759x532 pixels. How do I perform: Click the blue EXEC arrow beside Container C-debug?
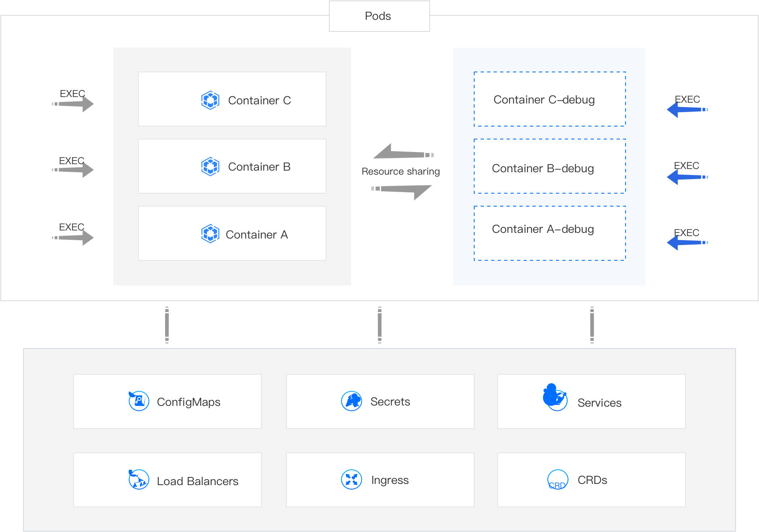pyautogui.click(x=687, y=110)
